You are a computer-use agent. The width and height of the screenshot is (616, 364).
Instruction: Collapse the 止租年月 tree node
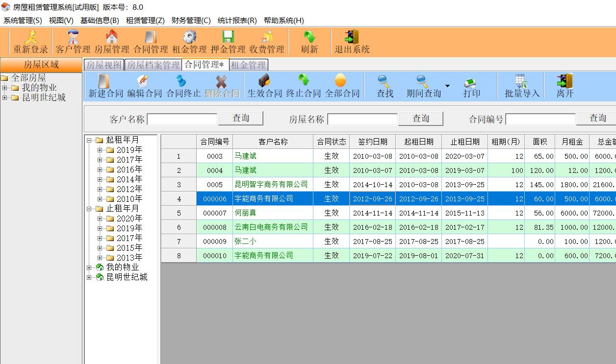(x=89, y=209)
